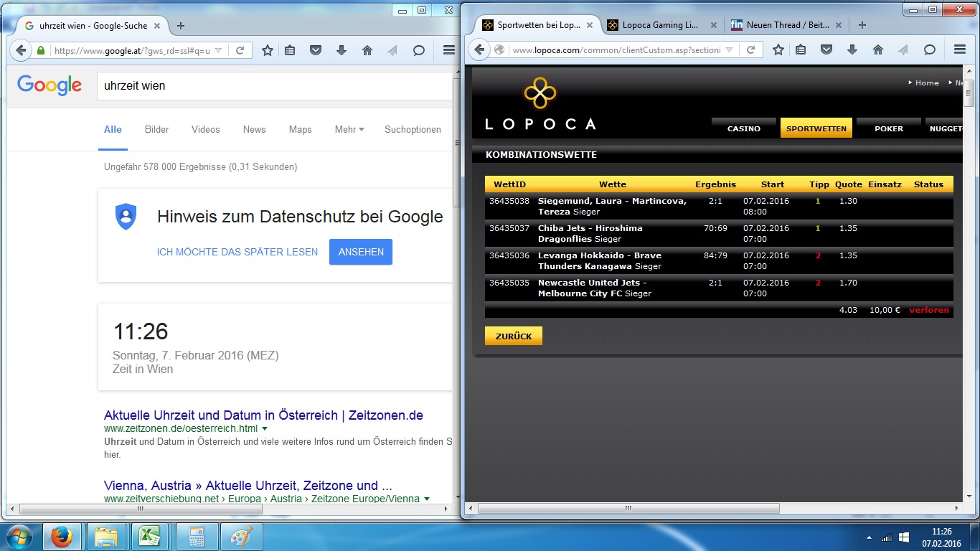Viewport: 980px width, 551px height.
Task: Open POKER section on Lopoca
Action: pos(889,128)
